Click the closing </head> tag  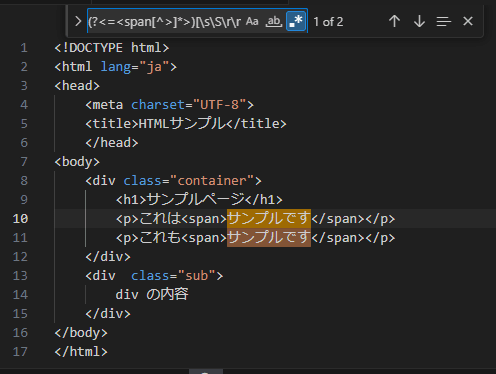(x=112, y=143)
